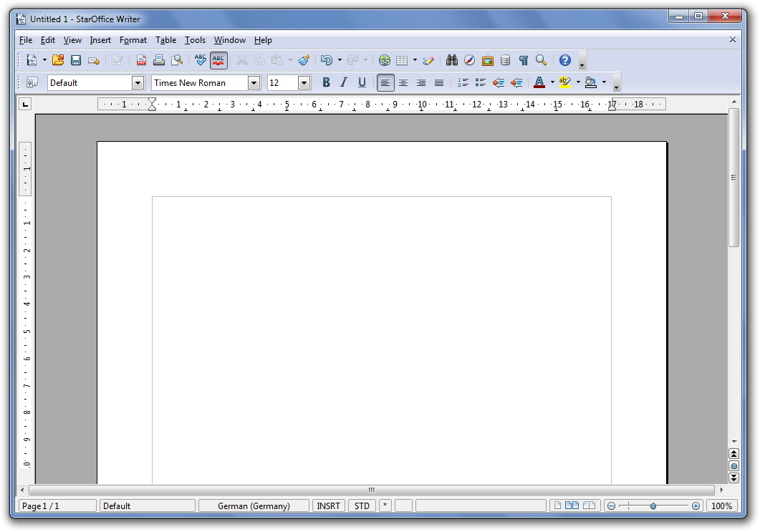This screenshot has width=760, height=532.
Task: Open the Navigator compass icon
Action: (470, 60)
